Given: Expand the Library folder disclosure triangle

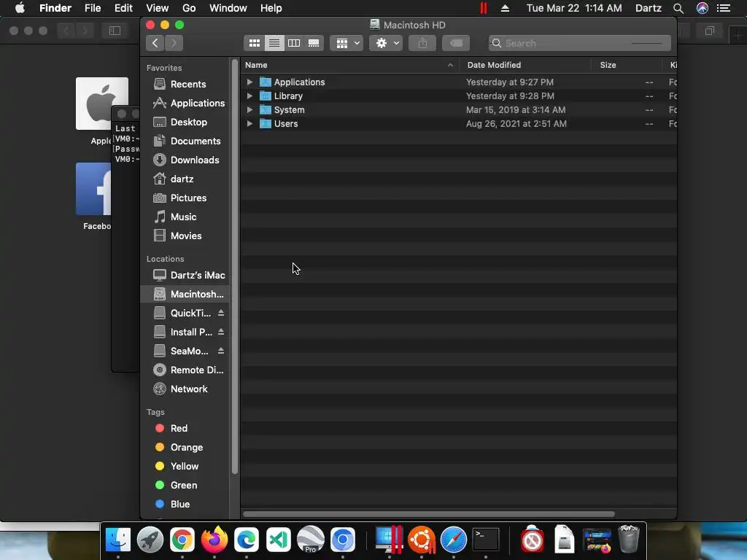Looking at the screenshot, I should (249, 96).
